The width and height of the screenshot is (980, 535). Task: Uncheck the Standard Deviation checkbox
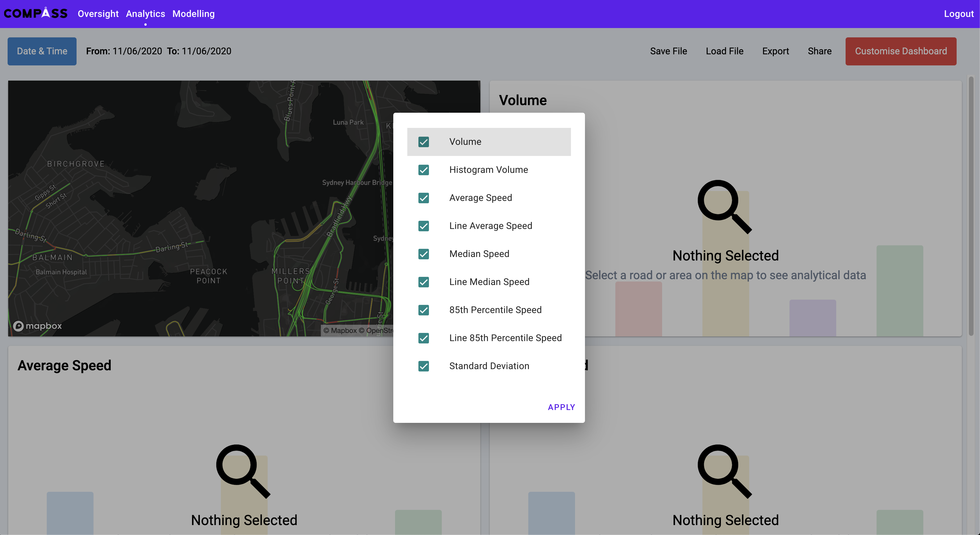click(423, 366)
